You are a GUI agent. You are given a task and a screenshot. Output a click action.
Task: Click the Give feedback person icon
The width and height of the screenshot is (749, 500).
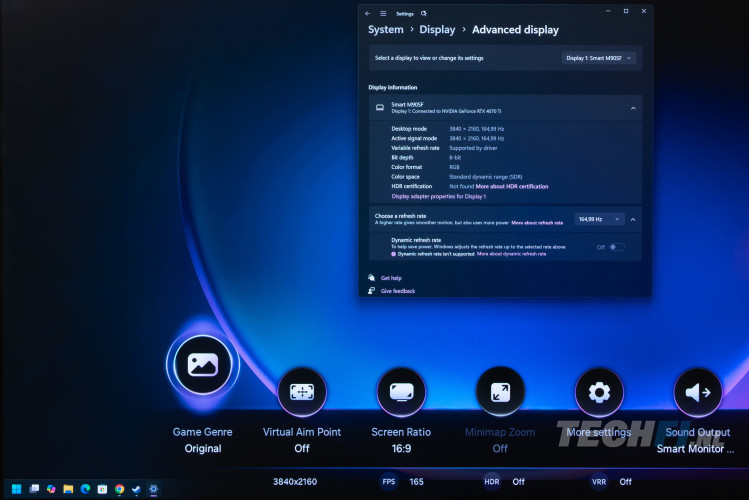coord(372,290)
